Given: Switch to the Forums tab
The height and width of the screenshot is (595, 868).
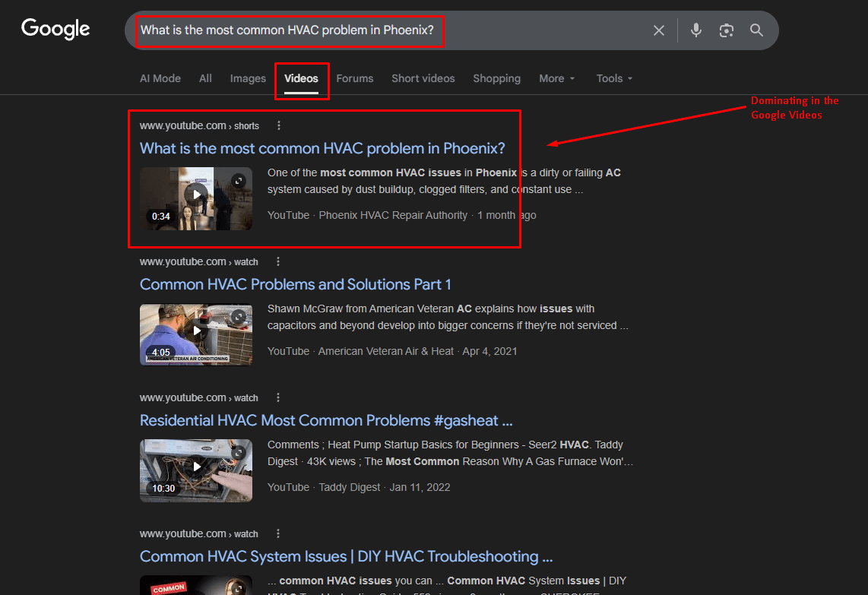Looking at the screenshot, I should click(x=355, y=78).
